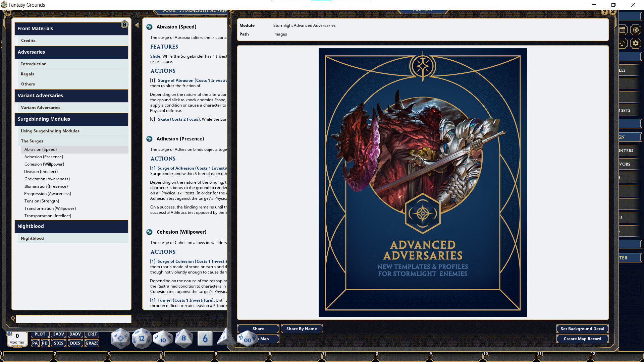The height and width of the screenshot is (362, 644).
Task: Open the calendar tool in the right sidebar
Action: coord(623,29)
